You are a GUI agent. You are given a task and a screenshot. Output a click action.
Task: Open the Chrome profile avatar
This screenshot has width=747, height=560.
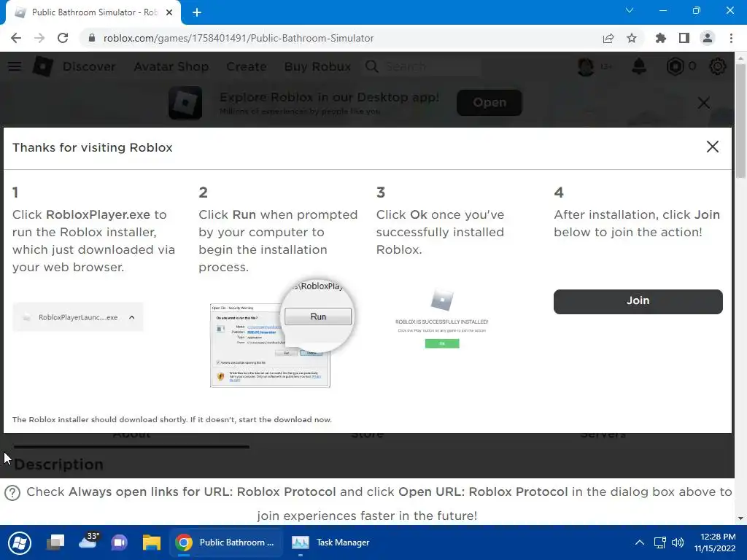click(708, 38)
